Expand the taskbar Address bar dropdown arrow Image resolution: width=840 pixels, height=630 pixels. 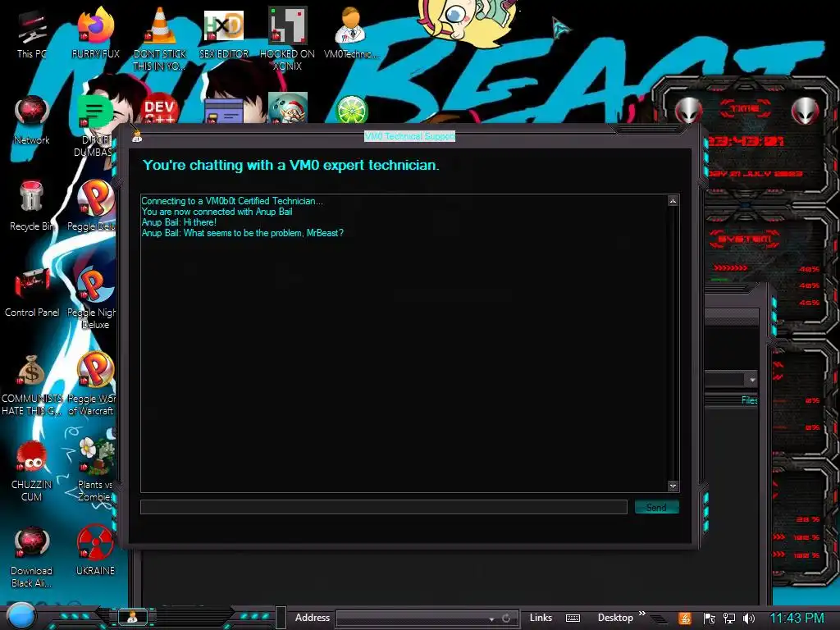(491, 619)
